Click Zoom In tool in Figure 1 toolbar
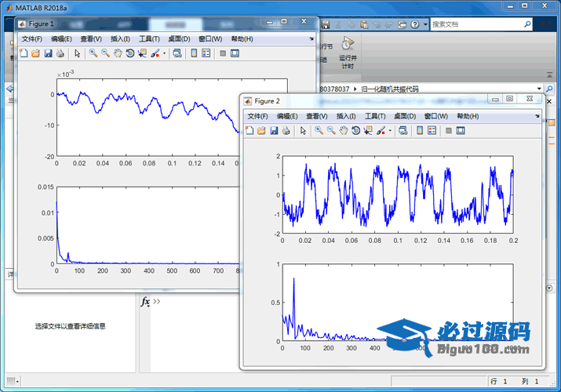The image size is (561, 392). [93, 53]
